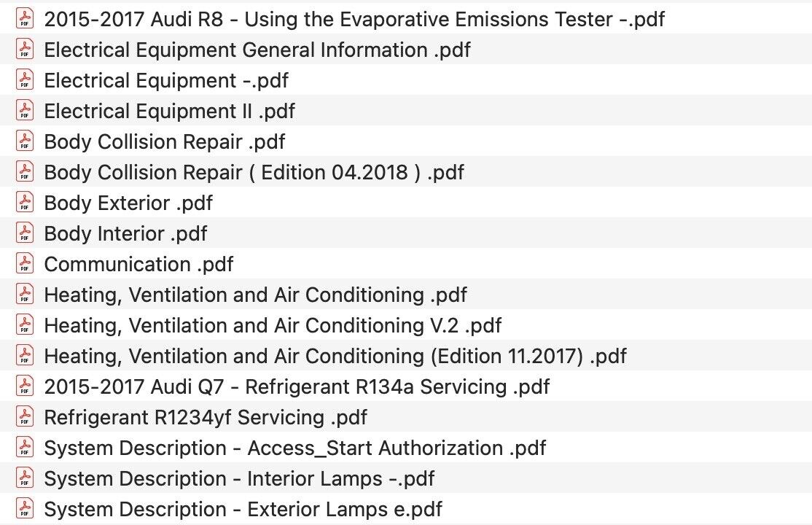Image resolution: width=812 pixels, height=525 pixels.
Task: Click PDF icon beside Audi R8 Evaporative file
Action: point(25,19)
